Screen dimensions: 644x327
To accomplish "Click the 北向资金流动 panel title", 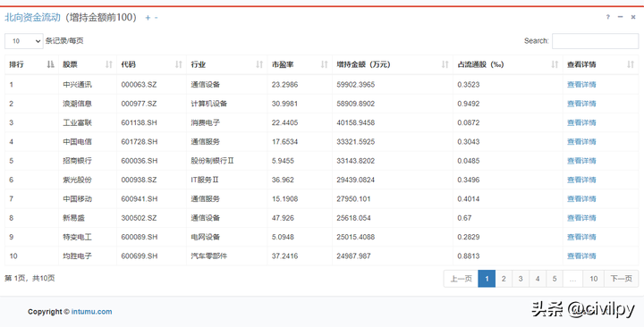I will [32, 17].
